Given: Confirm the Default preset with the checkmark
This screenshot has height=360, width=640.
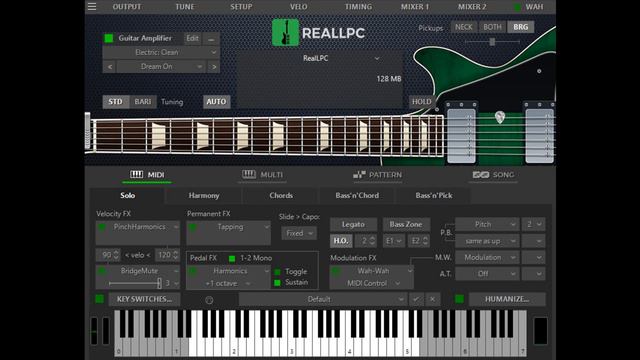Looking at the screenshot, I should [416, 299].
